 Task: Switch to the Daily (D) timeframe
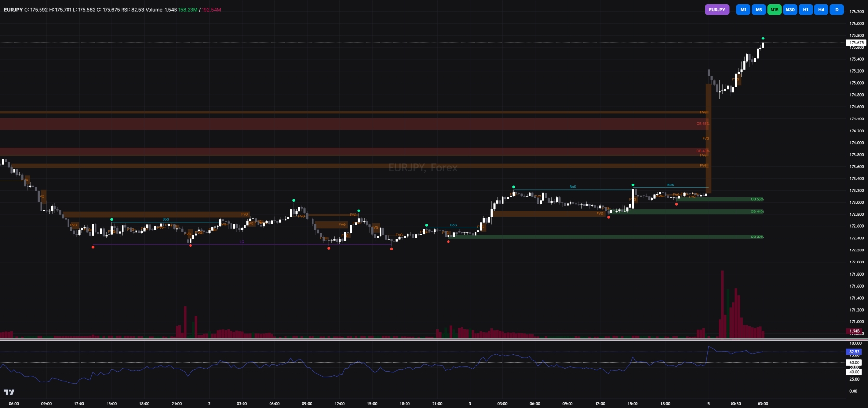837,10
